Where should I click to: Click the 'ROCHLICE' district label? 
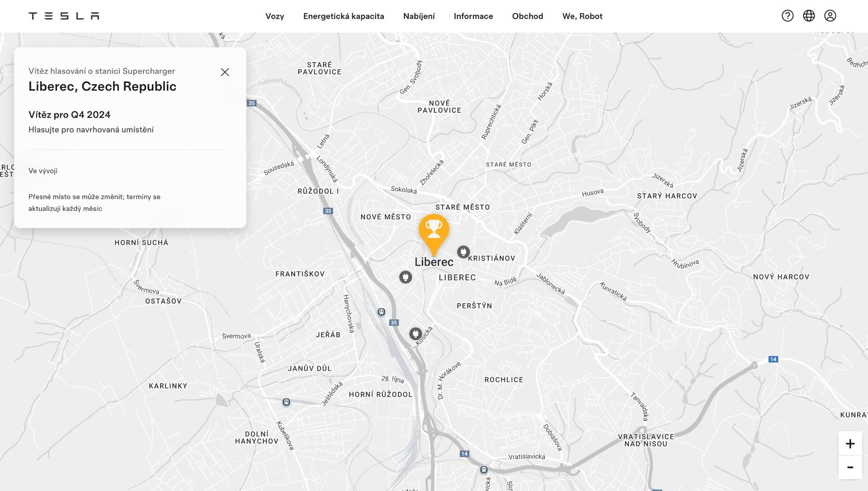click(504, 380)
